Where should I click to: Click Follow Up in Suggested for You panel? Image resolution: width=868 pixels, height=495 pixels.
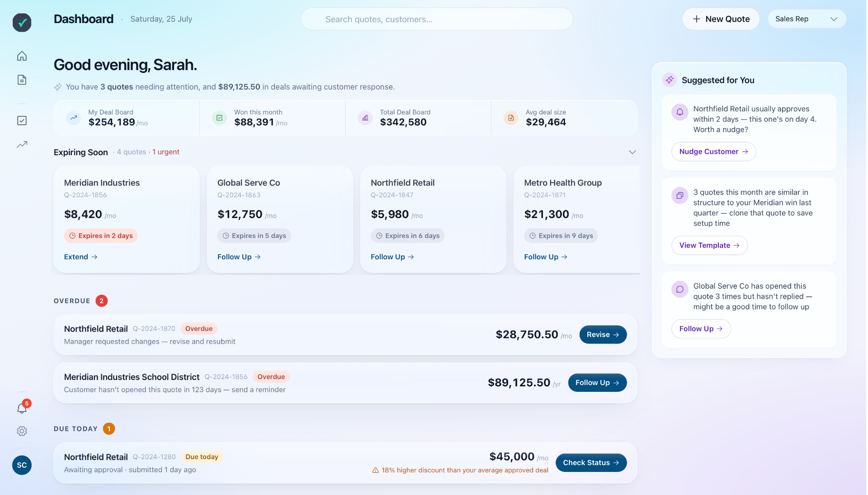701,328
